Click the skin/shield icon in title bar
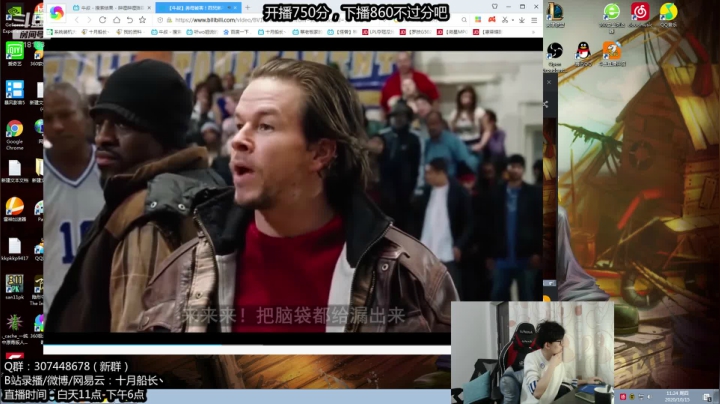The image size is (720, 404). tap(495, 7)
